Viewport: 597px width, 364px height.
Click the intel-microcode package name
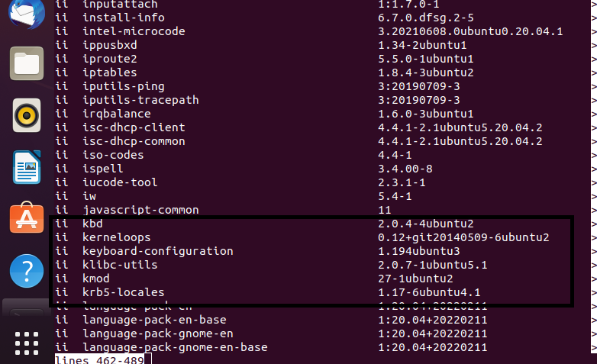point(134,31)
